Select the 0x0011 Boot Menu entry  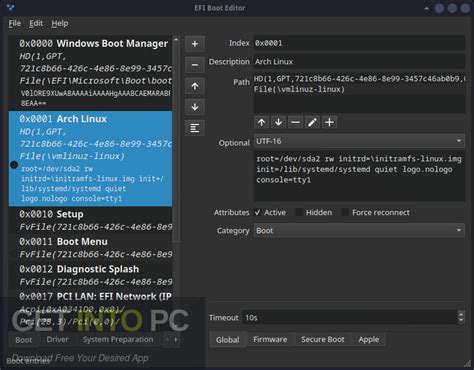[90, 248]
